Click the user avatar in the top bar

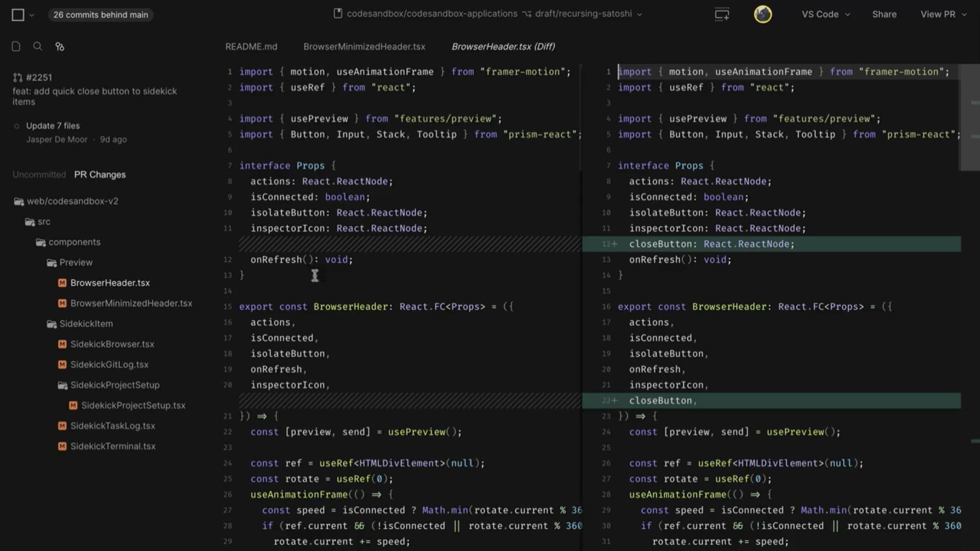coord(763,14)
